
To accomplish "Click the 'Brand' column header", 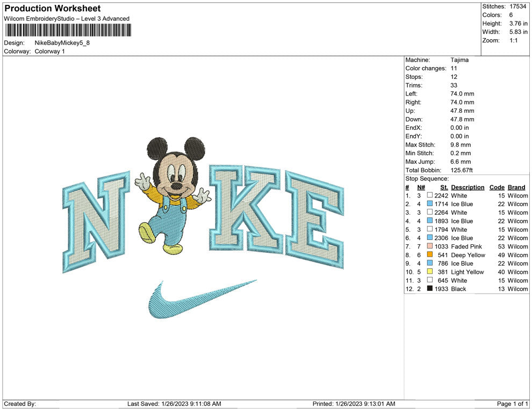I will click(516, 187).
